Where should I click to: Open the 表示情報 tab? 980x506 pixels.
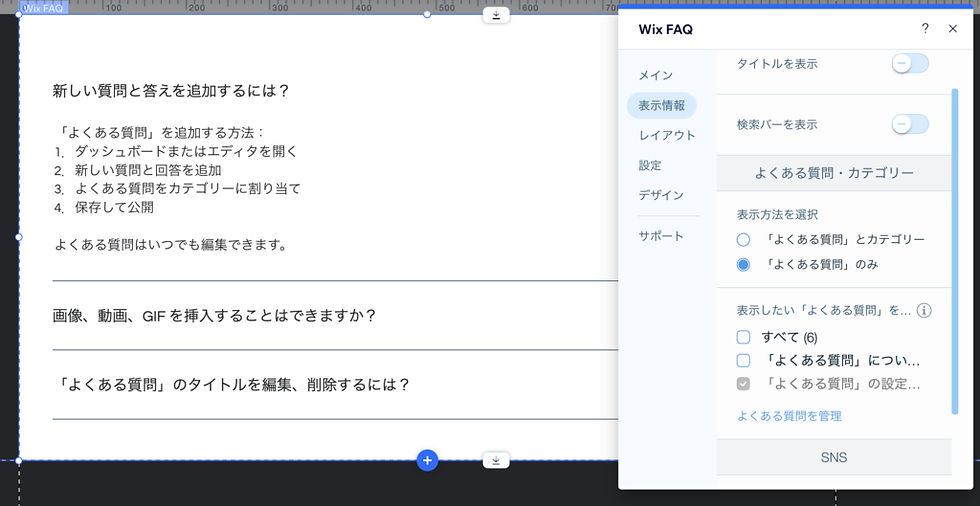click(x=661, y=106)
